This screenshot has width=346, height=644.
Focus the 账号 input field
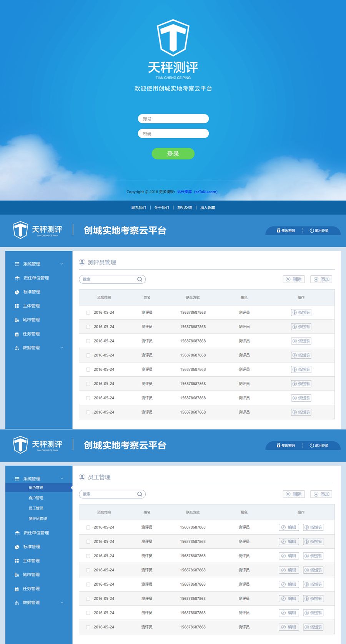click(x=173, y=119)
